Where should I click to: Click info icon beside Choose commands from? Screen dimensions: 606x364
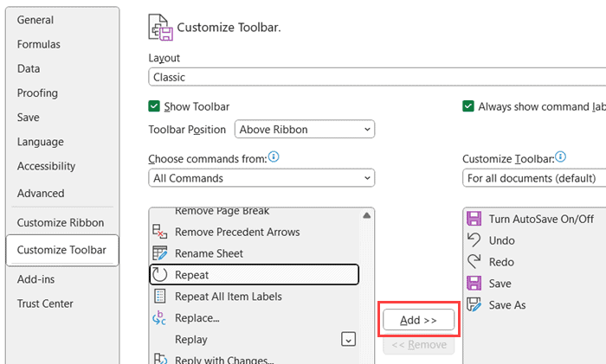click(274, 157)
